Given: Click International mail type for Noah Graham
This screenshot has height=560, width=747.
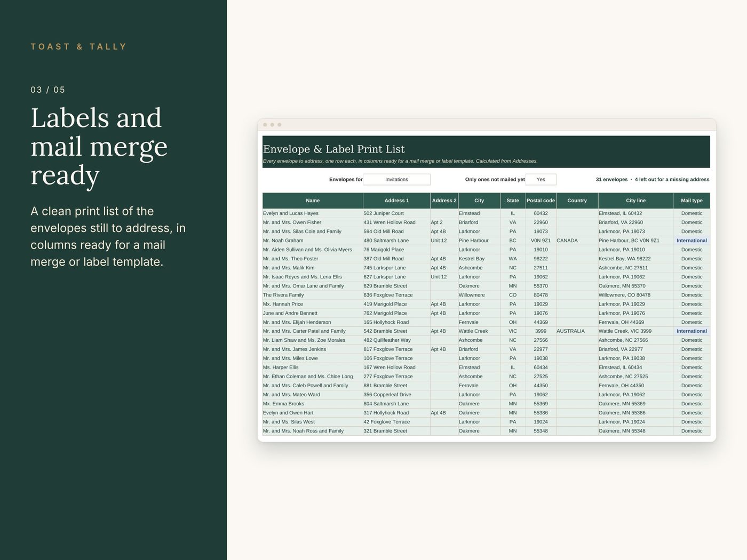Looking at the screenshot, I should (x=692, y=241).
